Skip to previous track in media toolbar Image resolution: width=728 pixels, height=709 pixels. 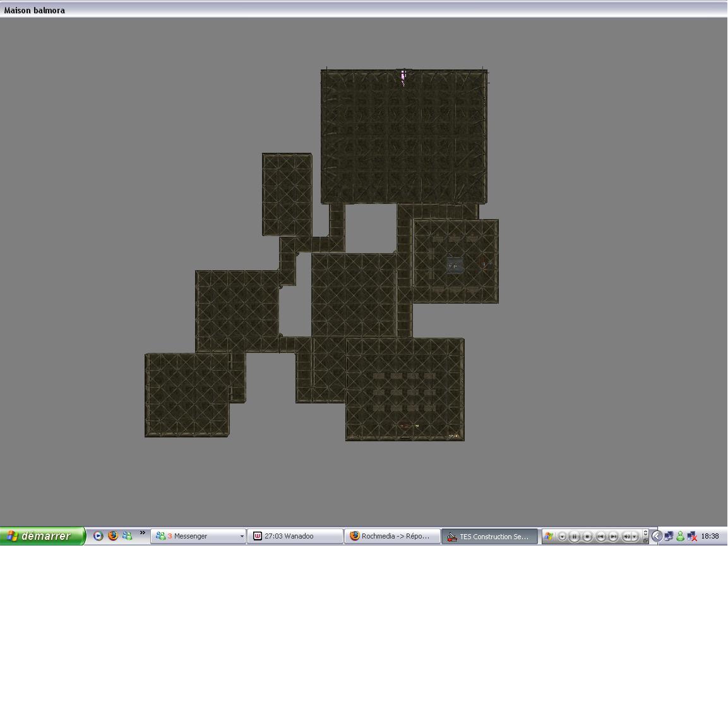pyautogui.click(x=600, y=537)
